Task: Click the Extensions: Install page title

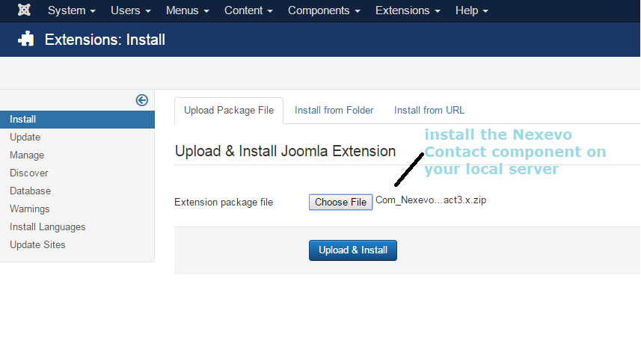Action: click(x=105, y=40)
